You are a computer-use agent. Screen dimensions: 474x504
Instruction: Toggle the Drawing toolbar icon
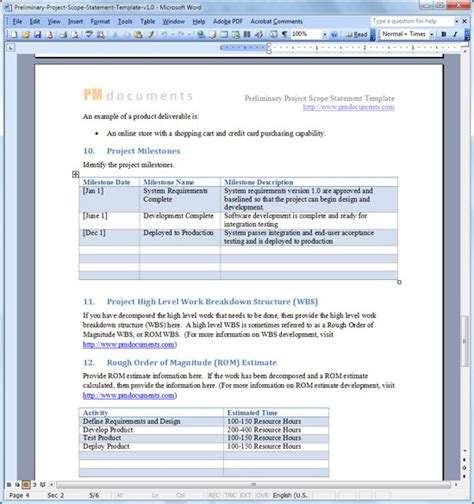259,34
